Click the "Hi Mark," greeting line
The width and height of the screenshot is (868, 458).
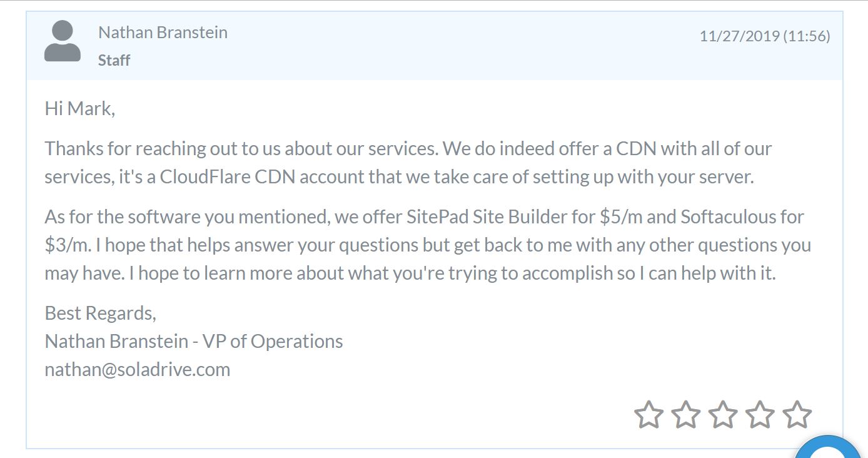point(80,109)
